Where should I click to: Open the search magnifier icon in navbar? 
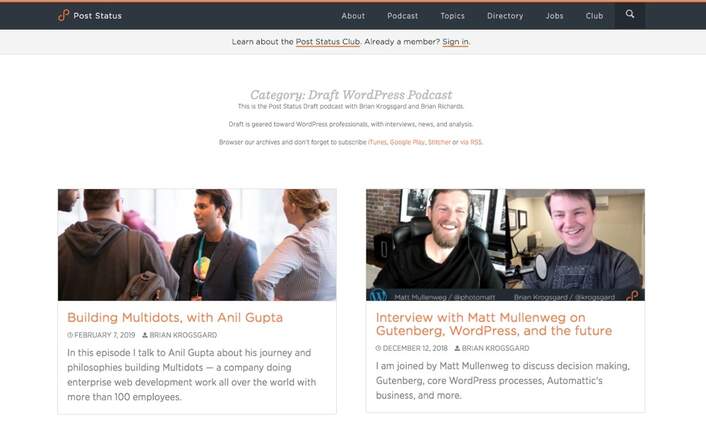click(629, 14)
